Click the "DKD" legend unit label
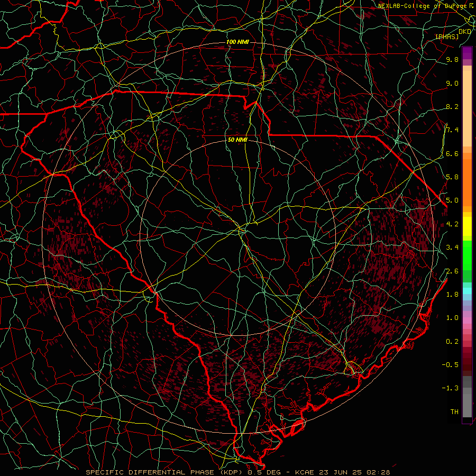This screenshot has width=476, height=476. (x=465, y=31)
